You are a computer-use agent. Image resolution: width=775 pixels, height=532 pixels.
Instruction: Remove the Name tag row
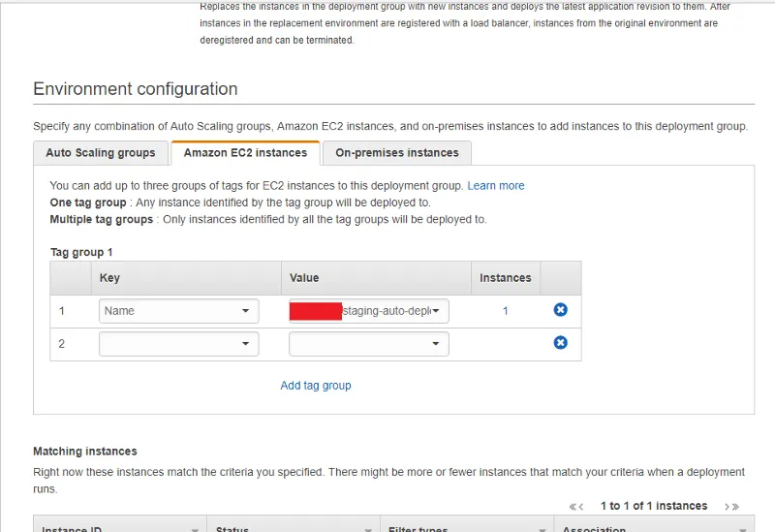click(x=560, y=310)
